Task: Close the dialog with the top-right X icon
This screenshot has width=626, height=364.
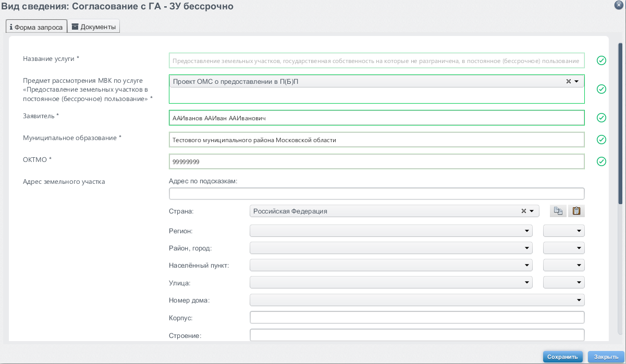Action: tap(618, 4)
